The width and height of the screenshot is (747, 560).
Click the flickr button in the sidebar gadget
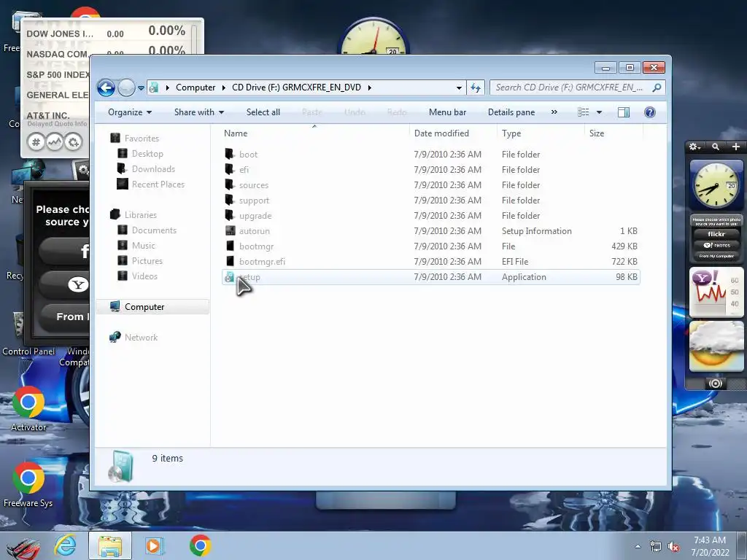[x=716, y=234]
